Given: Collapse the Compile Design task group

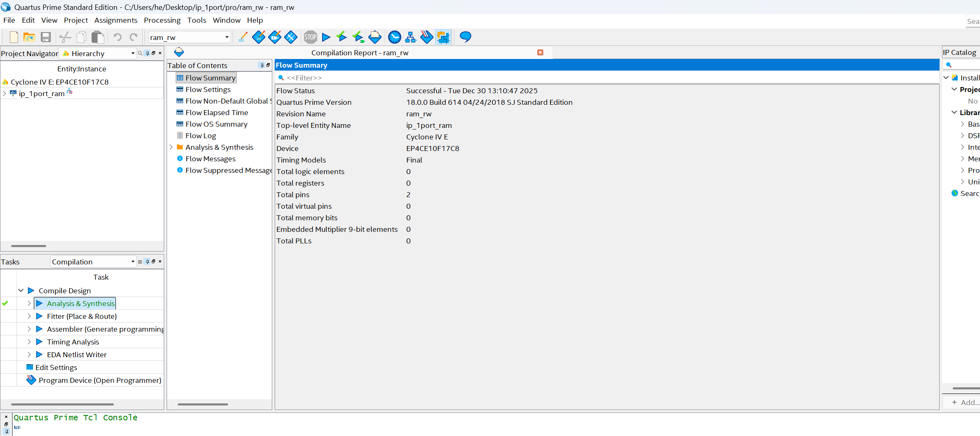Looking at the screenshot, I should tap(21, 290).
